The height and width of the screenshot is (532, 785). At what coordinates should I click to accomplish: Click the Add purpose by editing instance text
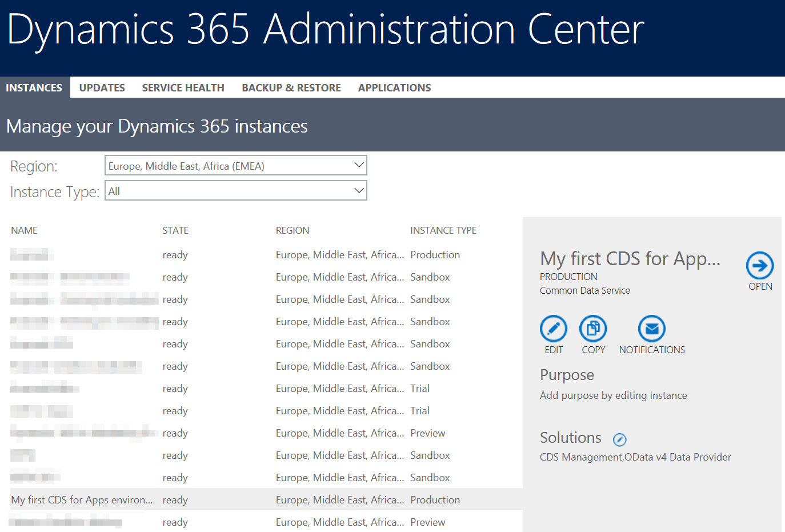pyautogui.click(x=613, y=395)
